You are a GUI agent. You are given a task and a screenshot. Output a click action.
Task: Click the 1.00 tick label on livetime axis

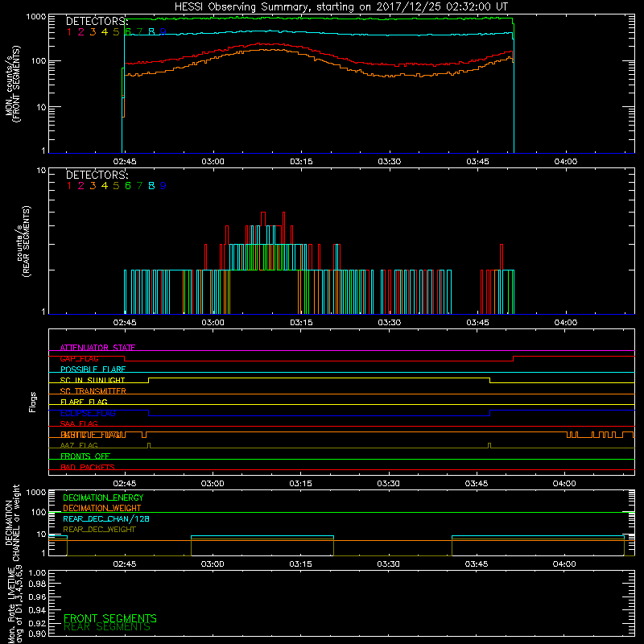coord(37,572)
